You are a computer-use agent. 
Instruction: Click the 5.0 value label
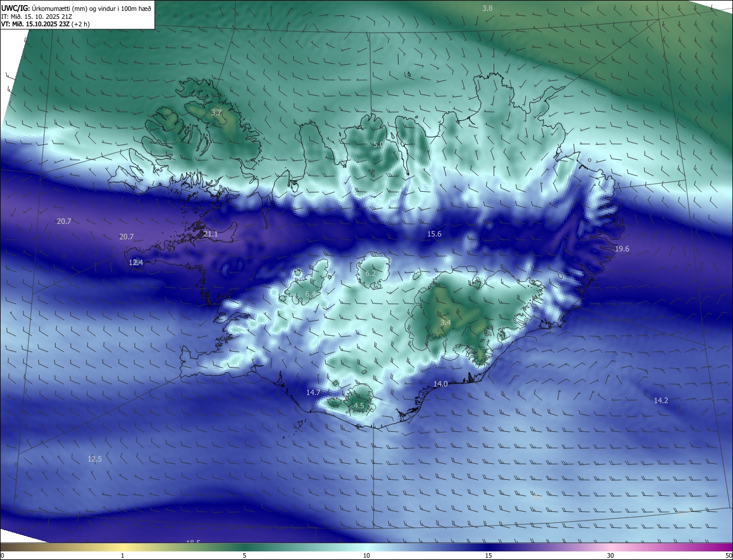coord(379,145)
